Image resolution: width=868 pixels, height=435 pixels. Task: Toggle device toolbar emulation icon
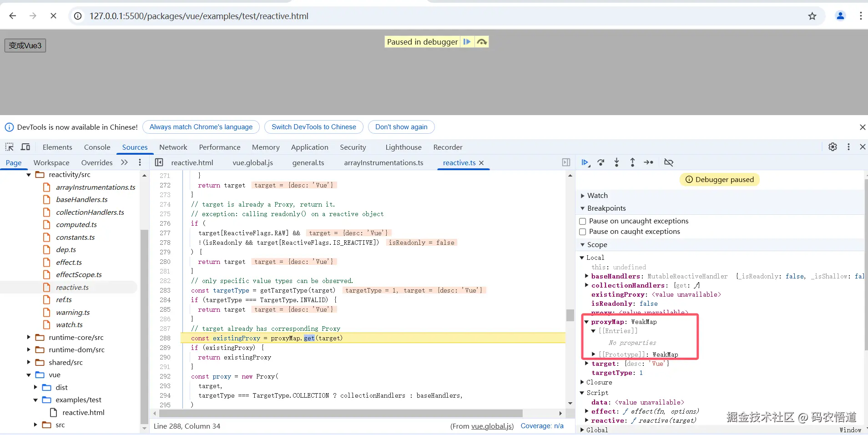click(25, 147)
